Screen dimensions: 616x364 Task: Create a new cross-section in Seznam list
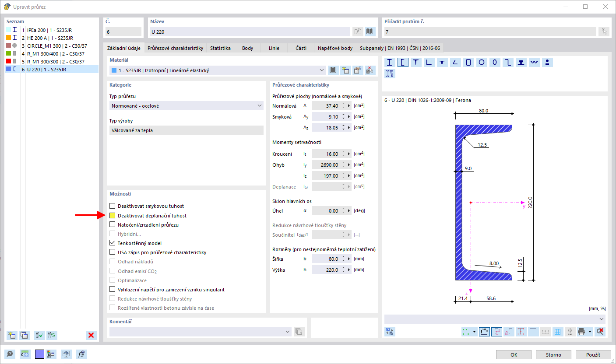12,335
